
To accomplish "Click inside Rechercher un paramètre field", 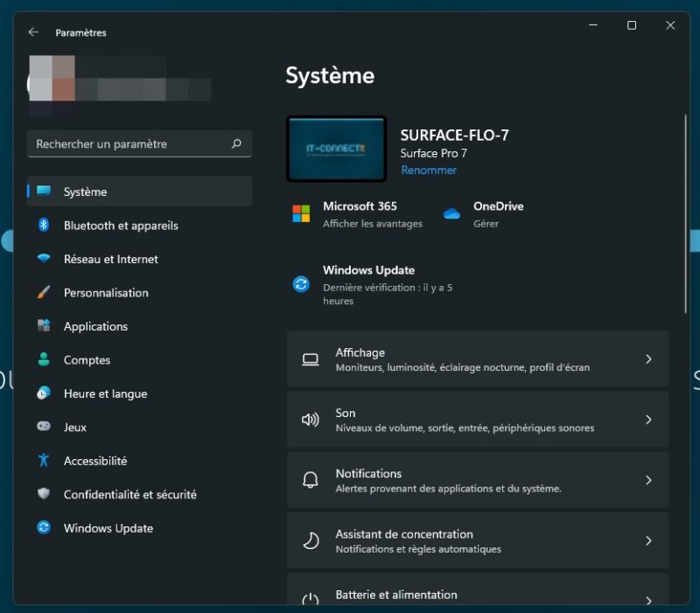I will pyautogui.click(x=129, y=144).
